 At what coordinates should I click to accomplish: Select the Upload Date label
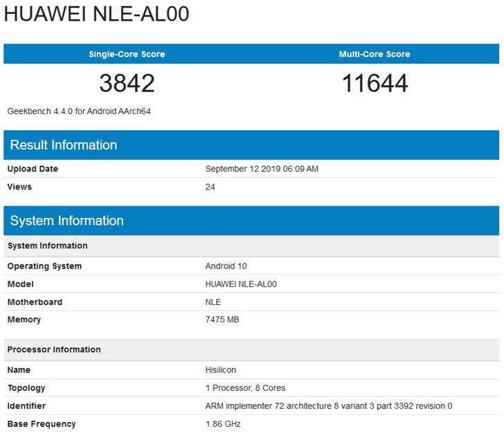[33, 169]
